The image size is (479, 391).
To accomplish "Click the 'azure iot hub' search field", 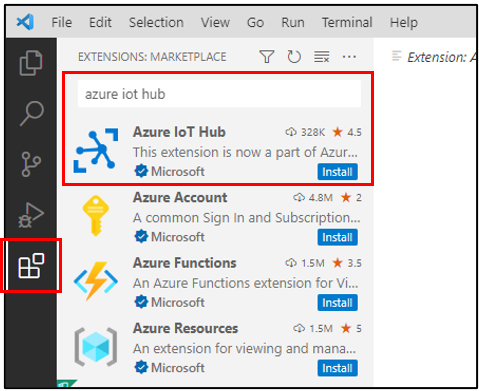I will (x=219, y=94).
